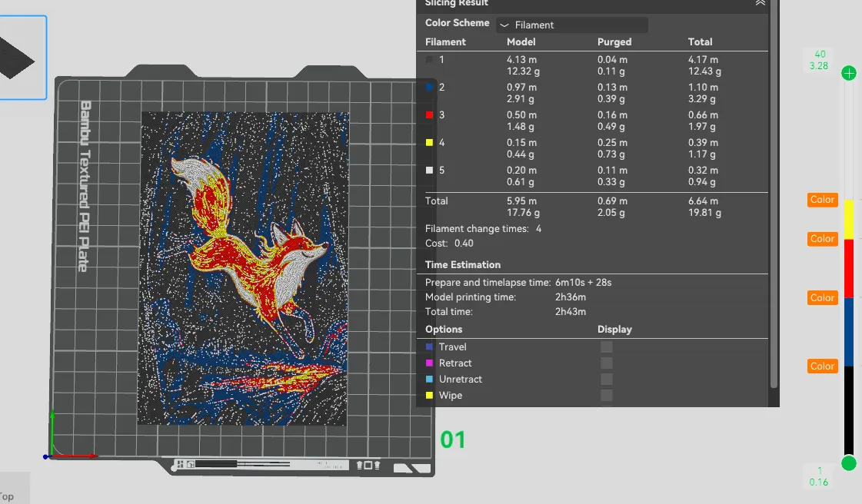The width and height of the screenshot is (862, 504).
Task: Click the blue segment of the layer slider
Action: click(x=849, y=332)
